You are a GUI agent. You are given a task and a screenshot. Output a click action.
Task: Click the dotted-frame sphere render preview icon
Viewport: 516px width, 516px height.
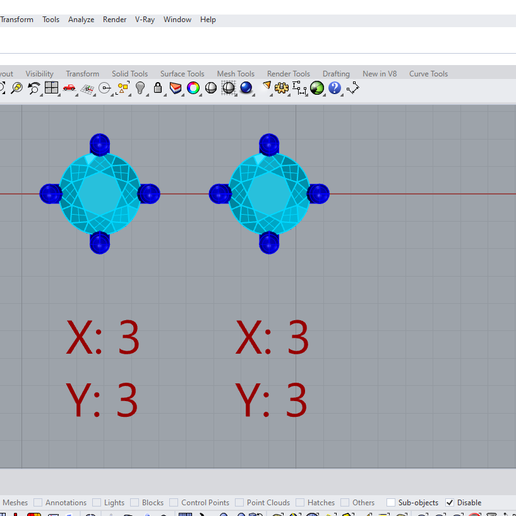[228, 88]
